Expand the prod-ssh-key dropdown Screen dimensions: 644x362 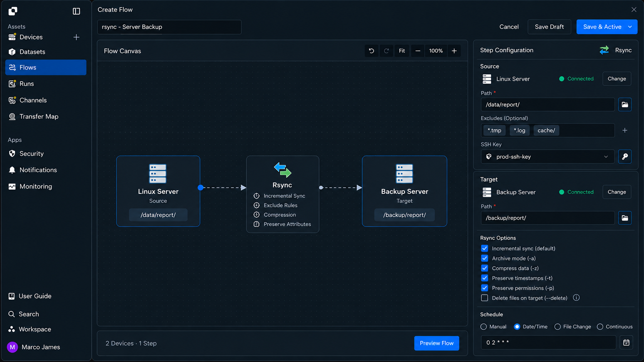pos(548,157)
